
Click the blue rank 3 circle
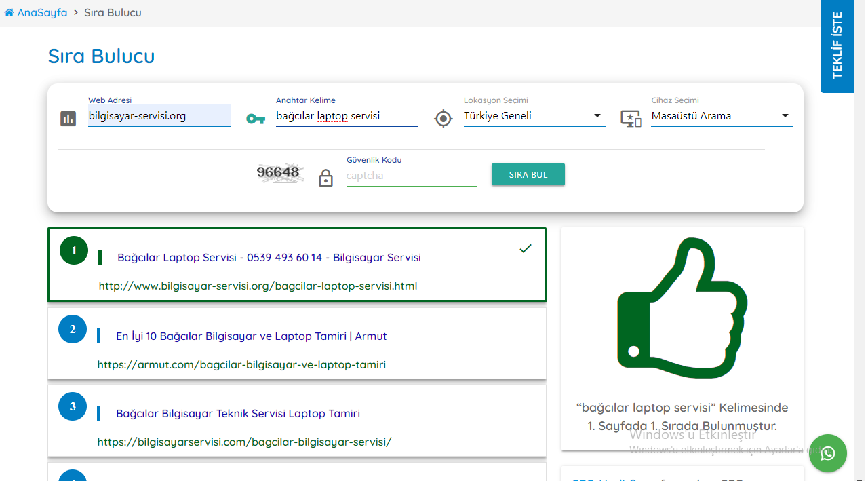coord(73,406)
